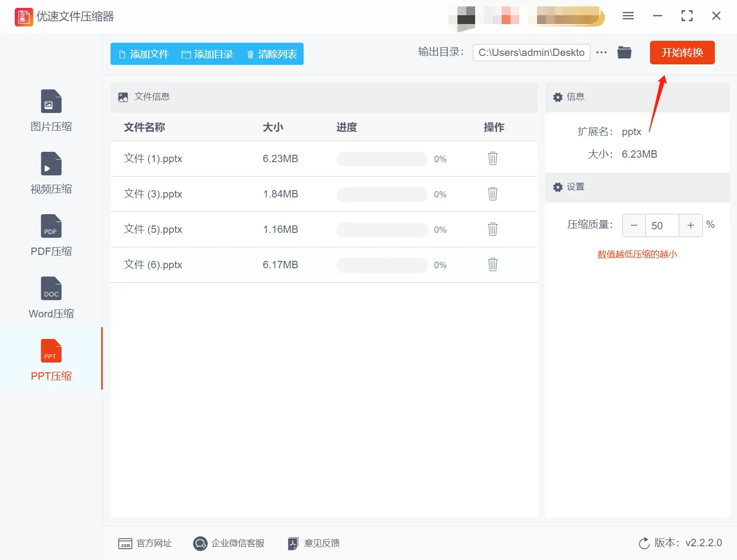Open the hamburger menu at top right

(628, 16)
